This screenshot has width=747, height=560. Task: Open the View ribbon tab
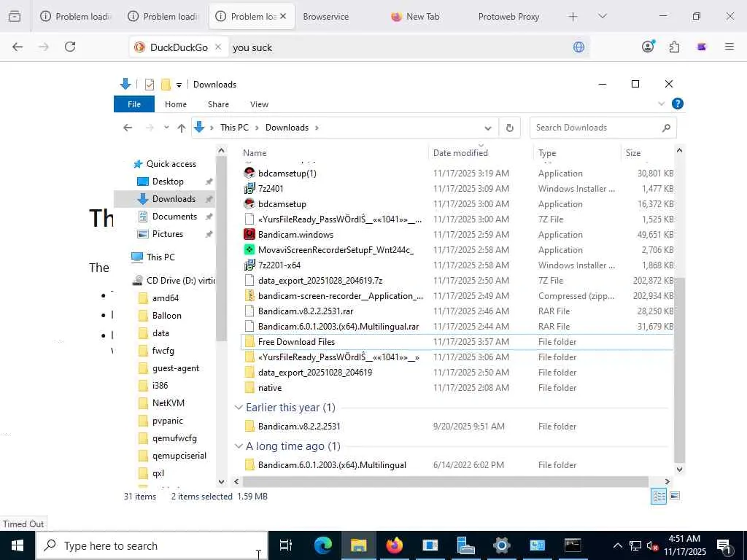(x=259, y=104)
